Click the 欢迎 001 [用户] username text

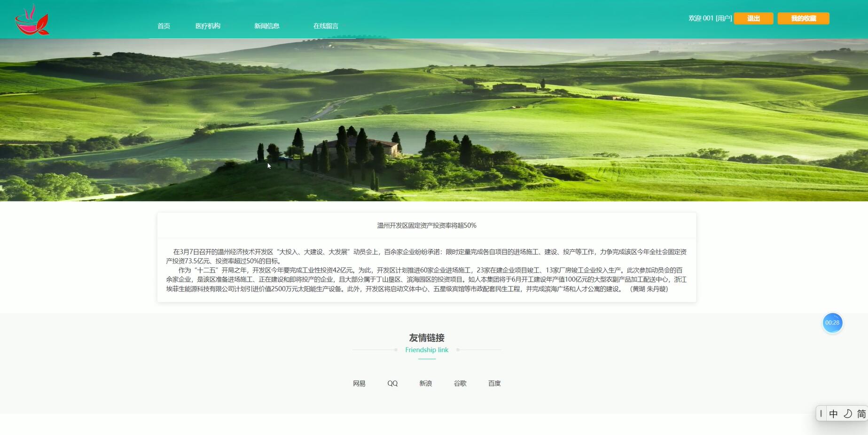[710, 18]
